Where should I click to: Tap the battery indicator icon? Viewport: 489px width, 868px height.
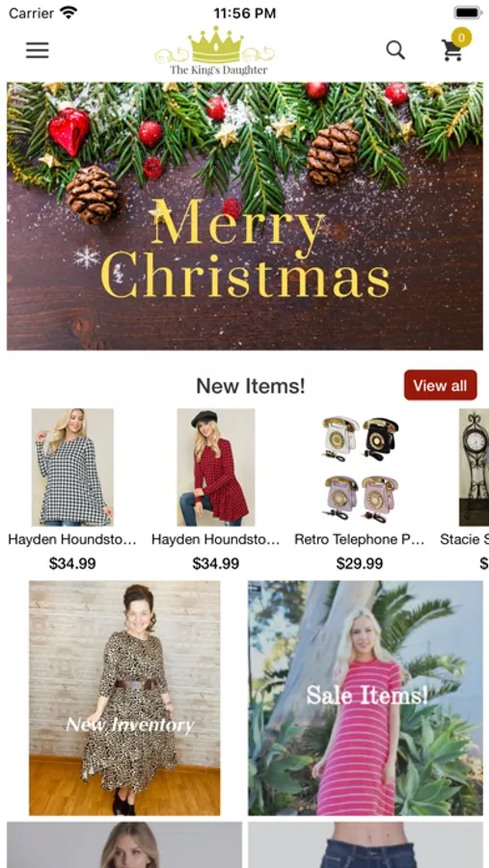tap(468, 13)
